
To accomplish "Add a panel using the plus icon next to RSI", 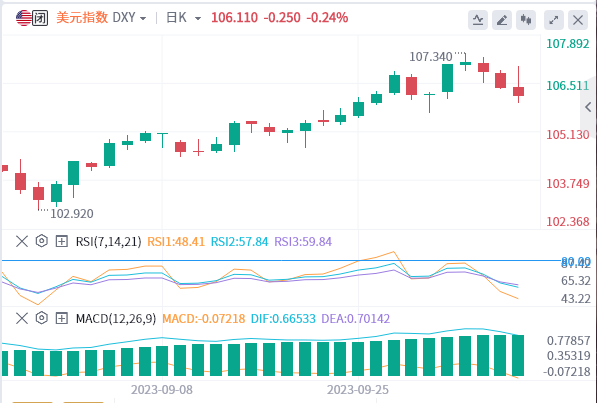I will coord(62,241).
